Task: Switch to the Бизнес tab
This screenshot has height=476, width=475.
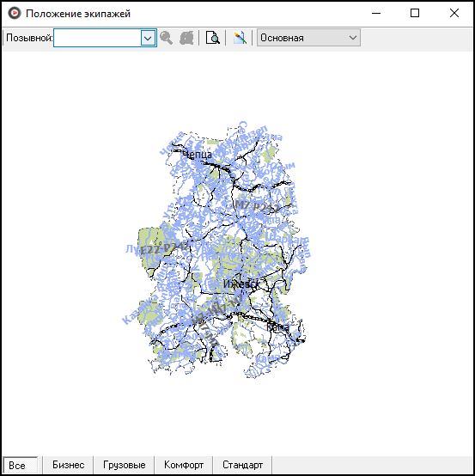Action: 69,465
